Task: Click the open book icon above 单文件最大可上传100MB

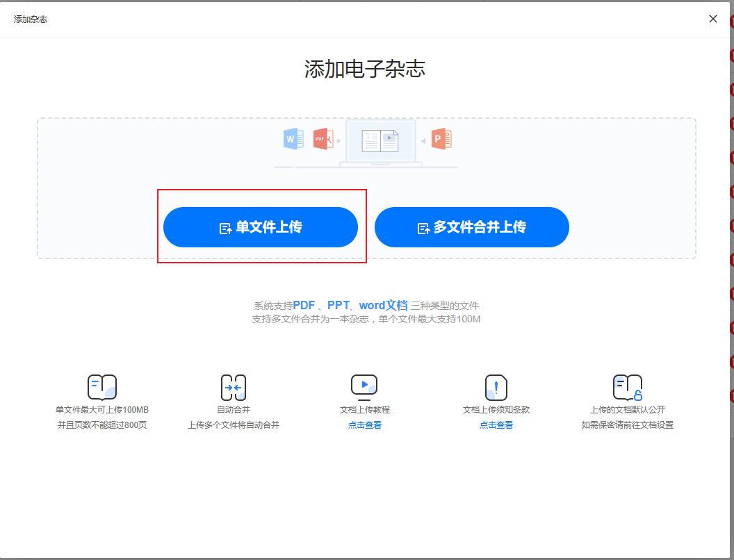Action: tap(101, 387)
